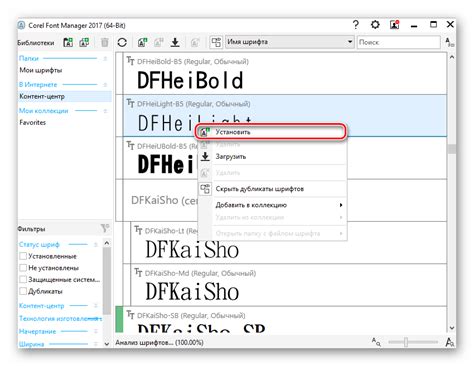This screenshot has height=366, width=474.
Task: Click the TrueType icon of DFKaiSho-Lt
Action: click(x=138, y=230)
